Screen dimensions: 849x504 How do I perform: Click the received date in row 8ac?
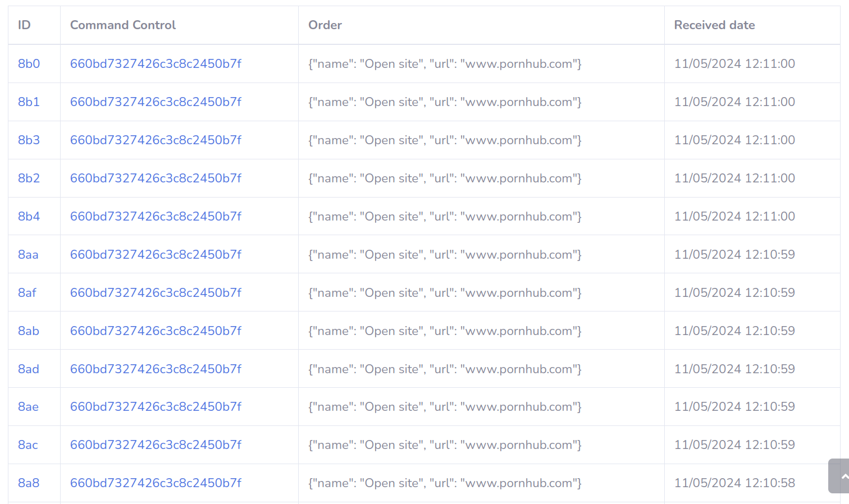pyautogui.click(x=734, y=445)
